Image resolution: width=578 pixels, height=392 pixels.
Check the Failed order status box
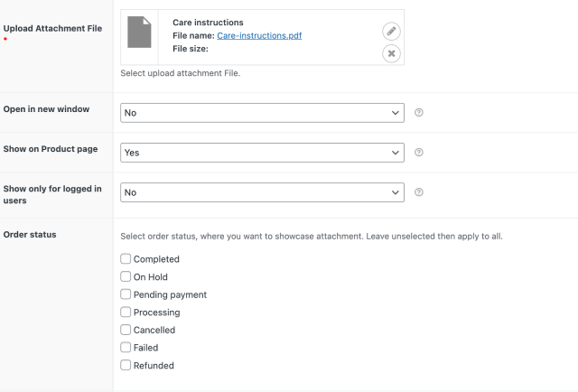[x=126, y=348]
